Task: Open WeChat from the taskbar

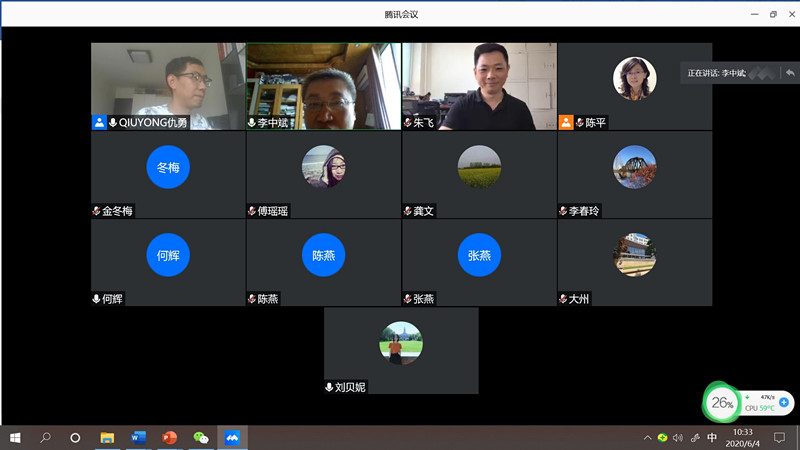Action: click(201, 438)
